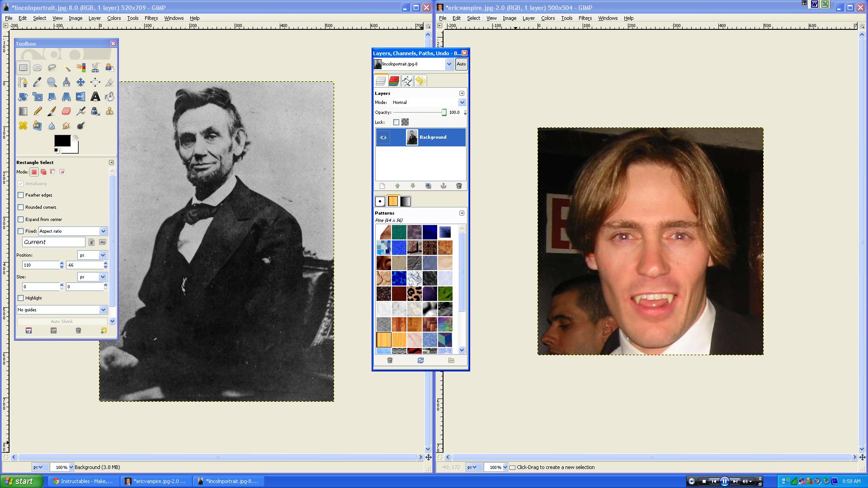Select the Crop tool
The width and height of the screenshot is (868, 488).
click(x=110, y=82)
